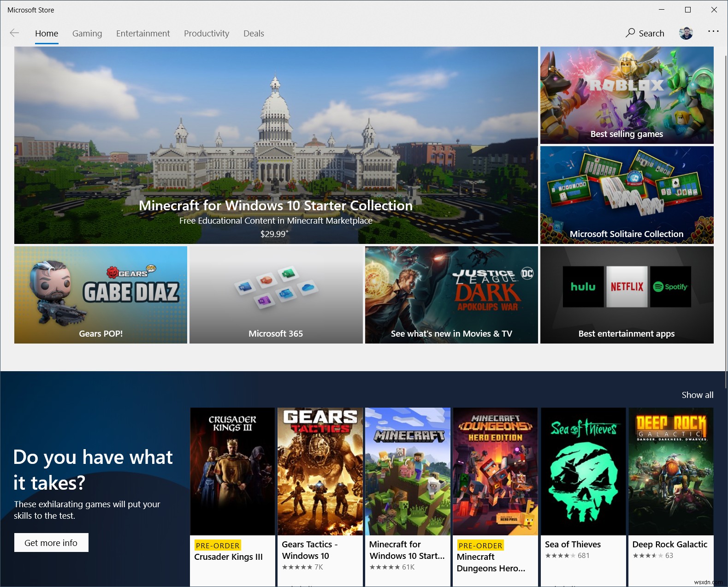
Task: Open Minecraft for Windows 10 cover art
Action: click(408, 471)
